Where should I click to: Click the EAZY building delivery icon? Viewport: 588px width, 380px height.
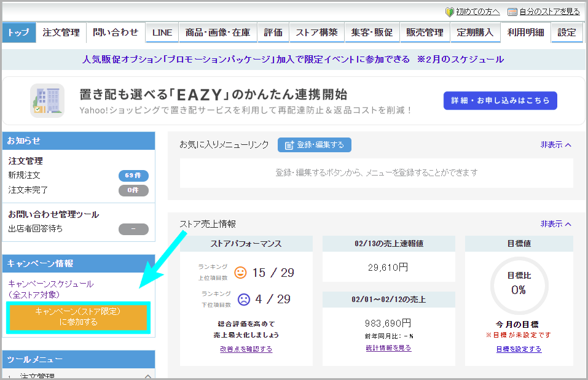47,101
